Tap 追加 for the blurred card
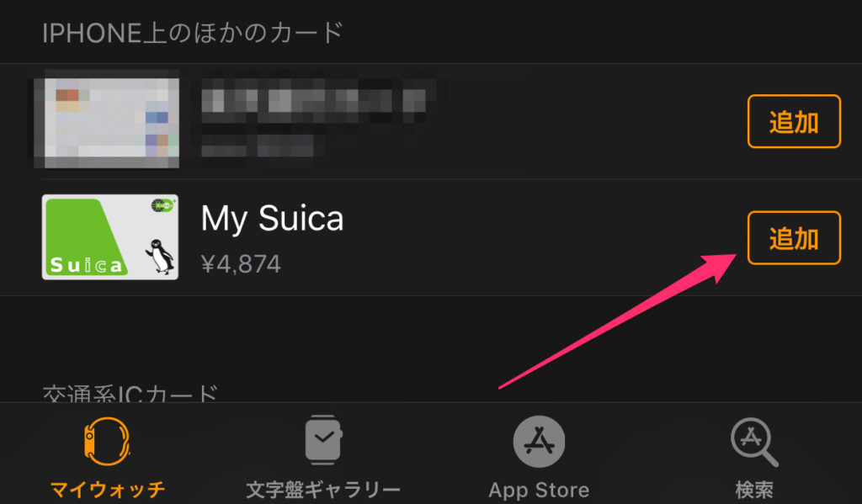This screenshot has width=862, height=504. coord(794,121)
